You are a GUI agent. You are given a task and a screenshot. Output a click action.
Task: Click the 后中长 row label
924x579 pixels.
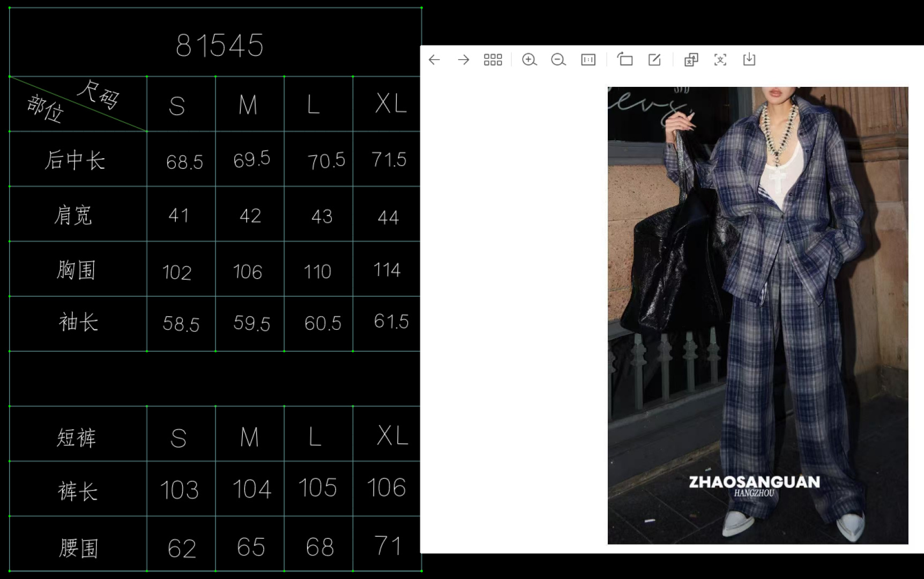75,160
